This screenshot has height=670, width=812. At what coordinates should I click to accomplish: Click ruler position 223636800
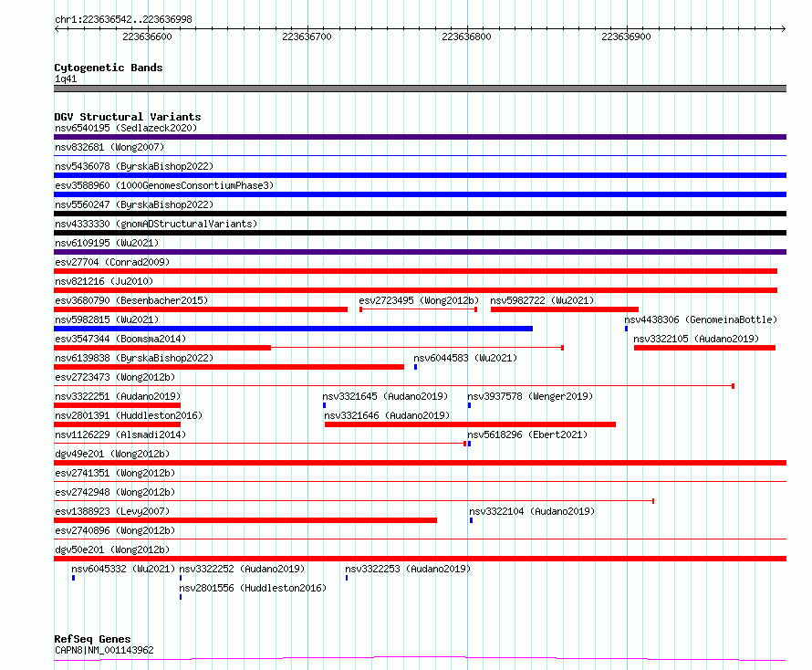click(x=466, y=37)
